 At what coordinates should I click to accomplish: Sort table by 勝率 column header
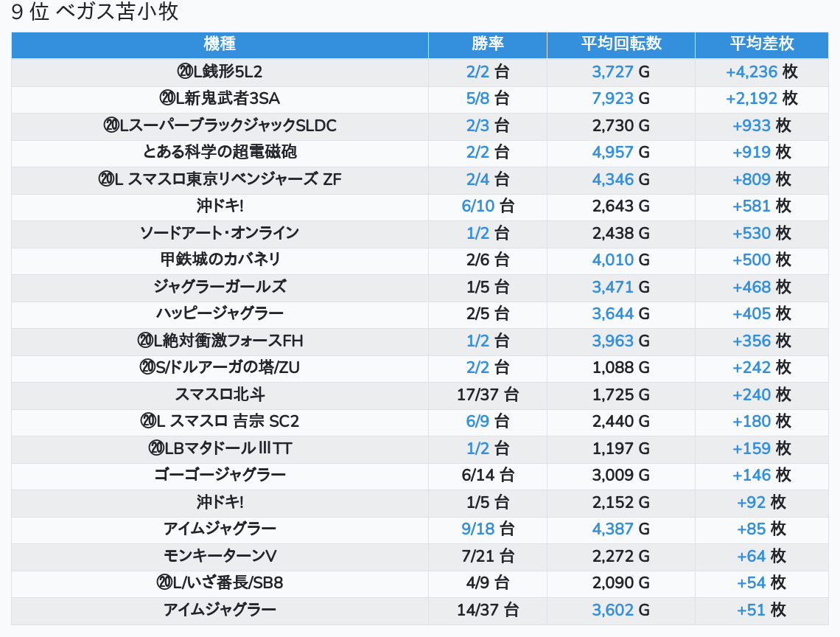tap(487, 43)
